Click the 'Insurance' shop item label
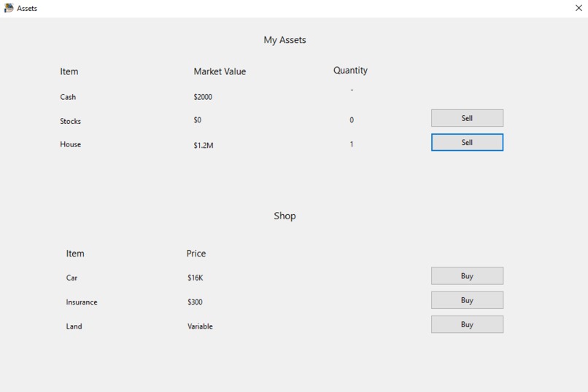The width and height of the screenshot is (588, 392). click(82, 302)
